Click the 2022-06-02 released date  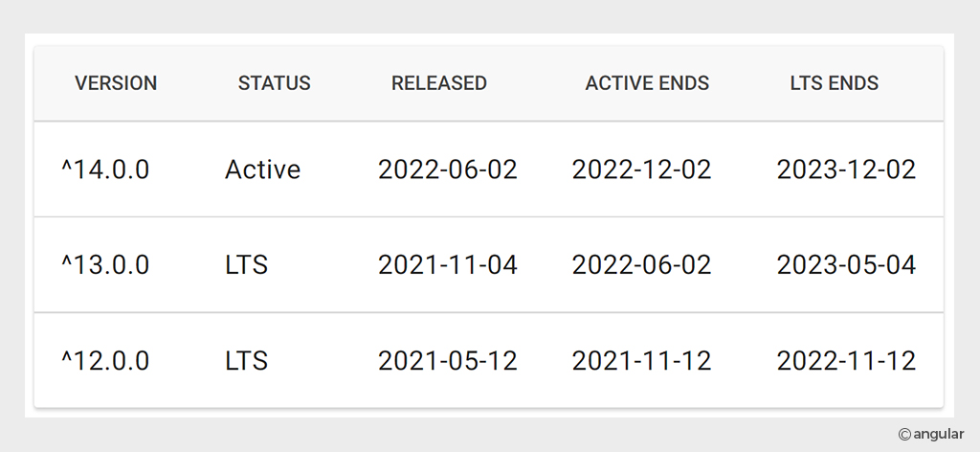click(x=448, y=169)
